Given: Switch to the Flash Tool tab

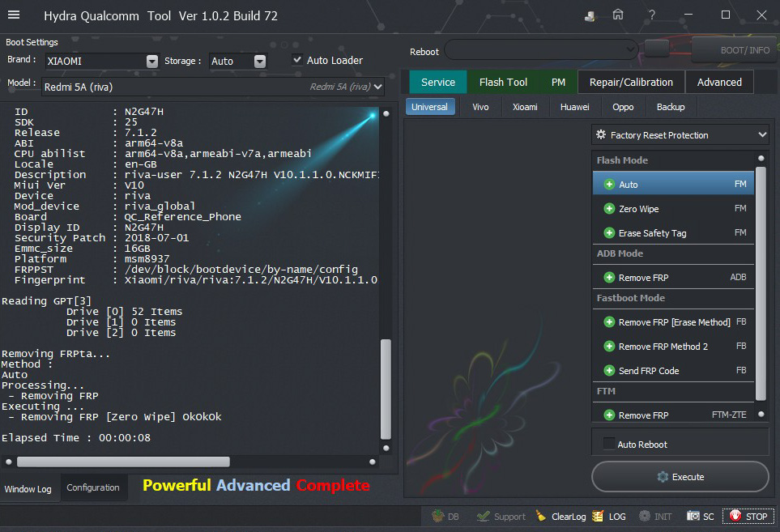Looking at the screenshot, I should [x=503, y=82].
